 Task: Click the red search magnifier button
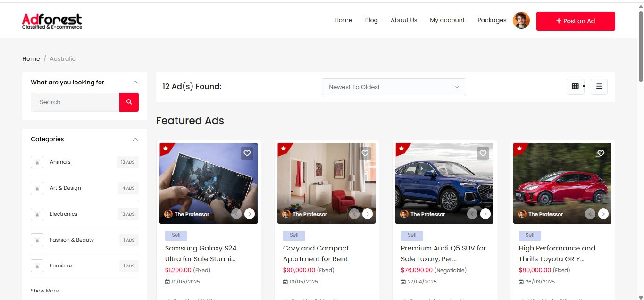click(129, 102)
